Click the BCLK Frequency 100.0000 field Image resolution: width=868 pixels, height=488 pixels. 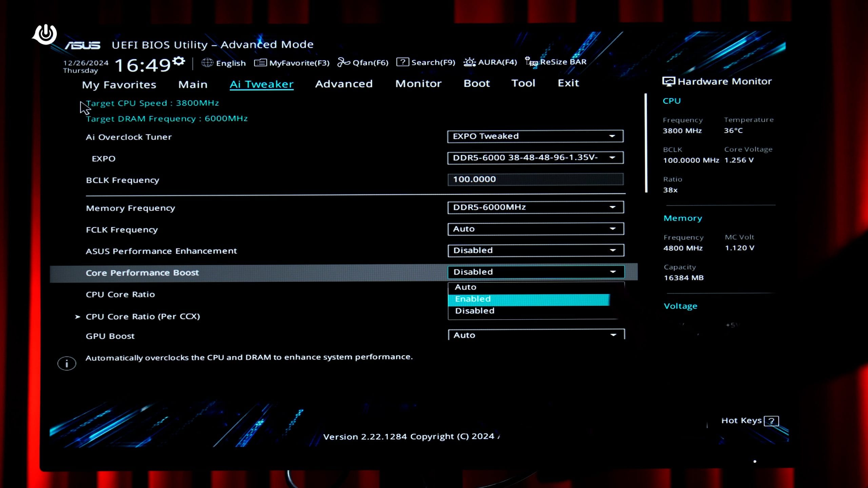(535, 179)
